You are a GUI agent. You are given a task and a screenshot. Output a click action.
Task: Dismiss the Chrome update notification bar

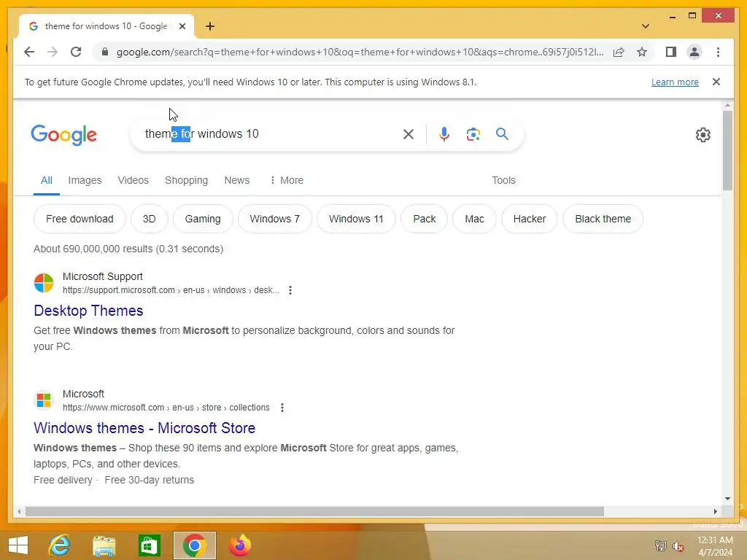click(x=716, y=82)
